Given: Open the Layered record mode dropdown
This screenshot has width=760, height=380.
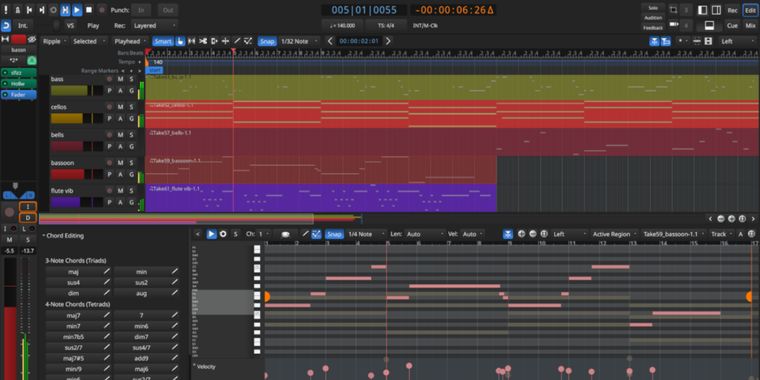Looking at the screenshot, I should [154, 25].
